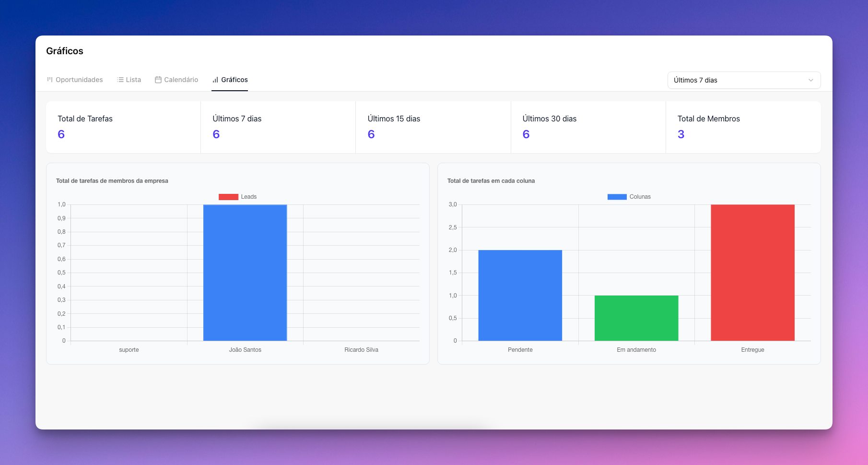Go to the Lista tab
Screen dimensions: 868x465
(x=133, y=80)
